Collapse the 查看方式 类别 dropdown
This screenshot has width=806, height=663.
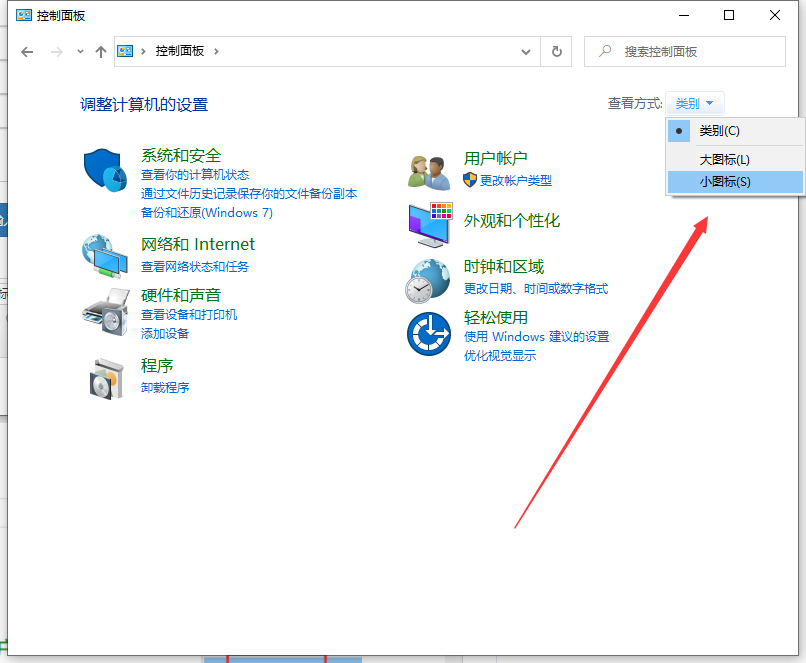(x=694, y=104)
